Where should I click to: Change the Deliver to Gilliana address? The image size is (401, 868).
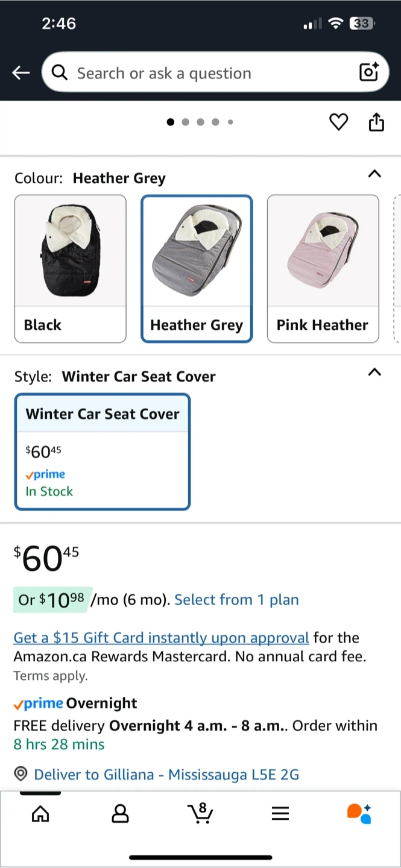tap(166, 774)
